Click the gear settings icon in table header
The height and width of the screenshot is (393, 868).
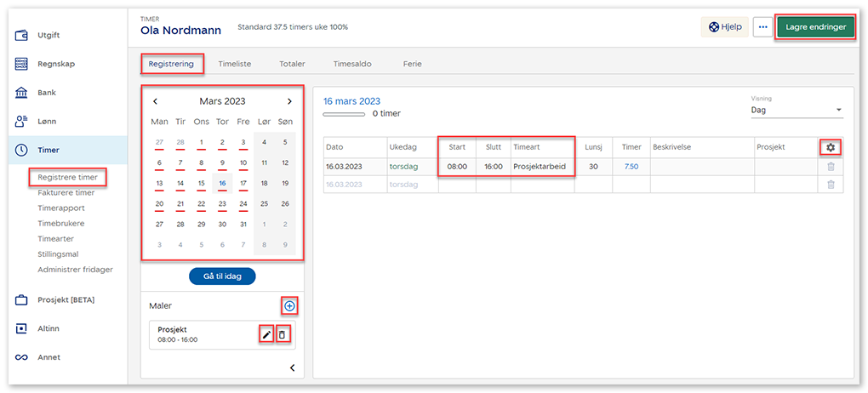coord(831,147)
